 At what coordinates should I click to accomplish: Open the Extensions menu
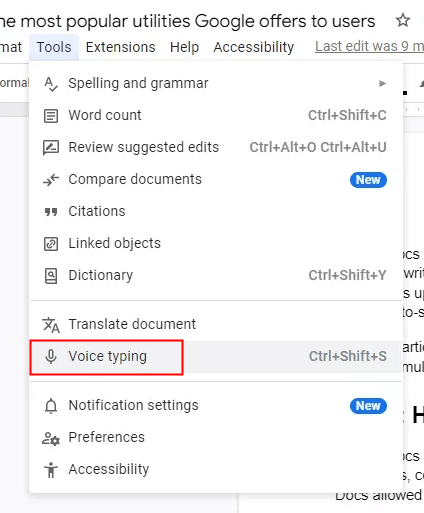[x=120, y=47]
